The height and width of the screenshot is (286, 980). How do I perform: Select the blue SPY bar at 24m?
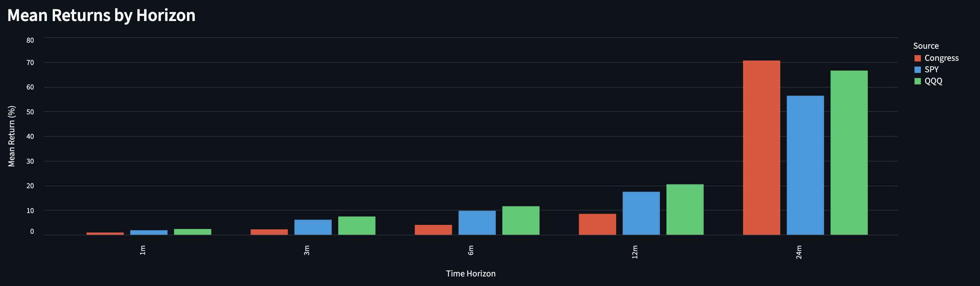click(x=805, y=165)
